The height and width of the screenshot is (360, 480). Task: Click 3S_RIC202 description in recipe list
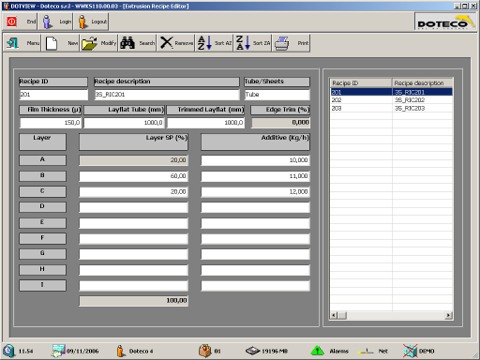410,100
